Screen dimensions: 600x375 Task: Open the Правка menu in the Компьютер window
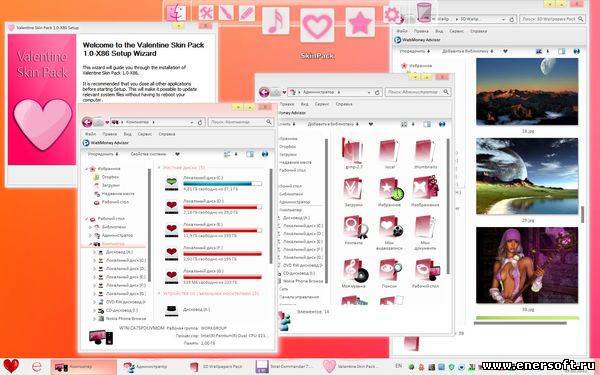[x=110, y=134]
